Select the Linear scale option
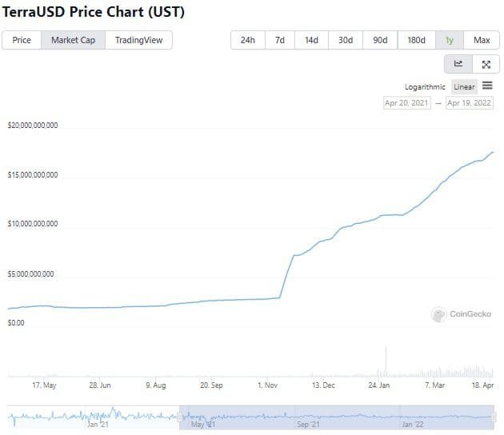Viewport: 504px width, 435px height. tap(464, 87)
